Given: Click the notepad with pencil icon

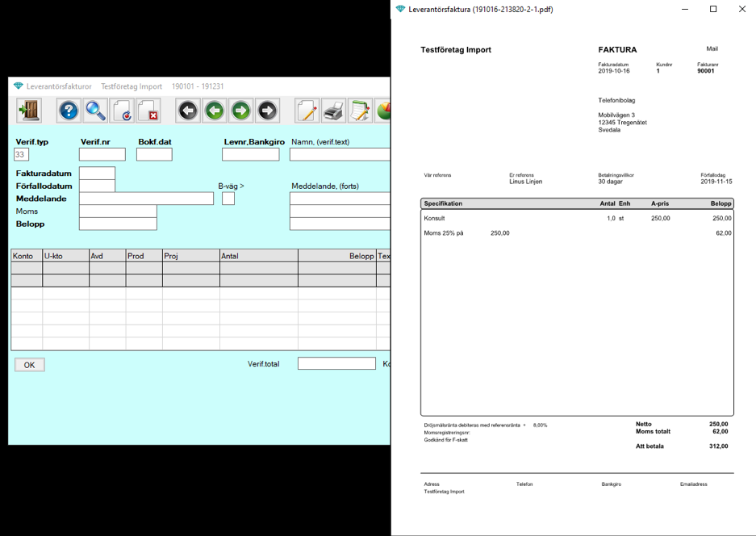Looking at the screenshot, I should [x=360, y=110].
